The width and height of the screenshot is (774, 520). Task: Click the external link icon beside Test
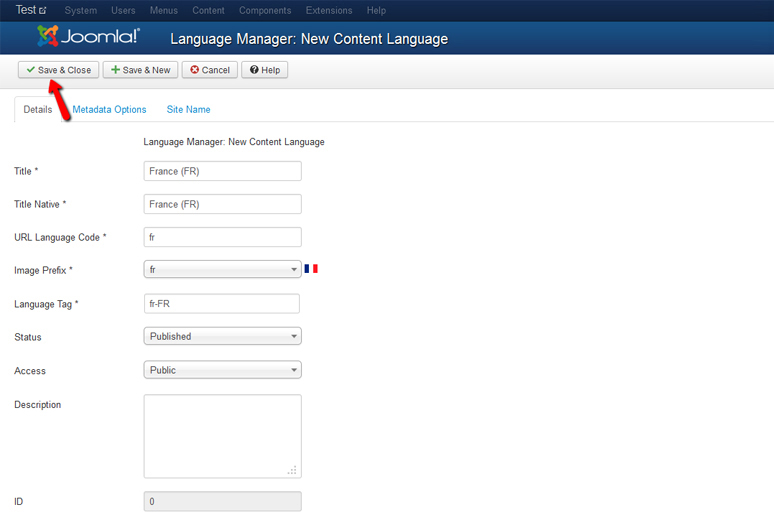click(x=43, y=10)
